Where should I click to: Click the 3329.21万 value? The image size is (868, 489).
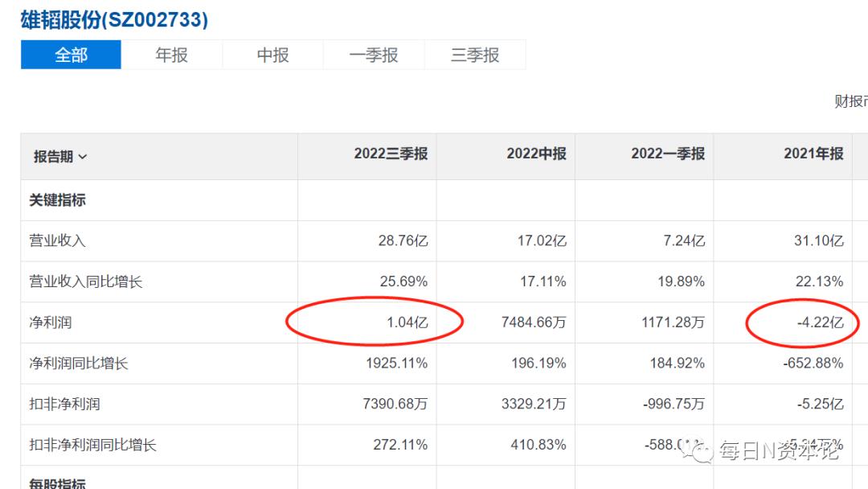coord(534,405)
